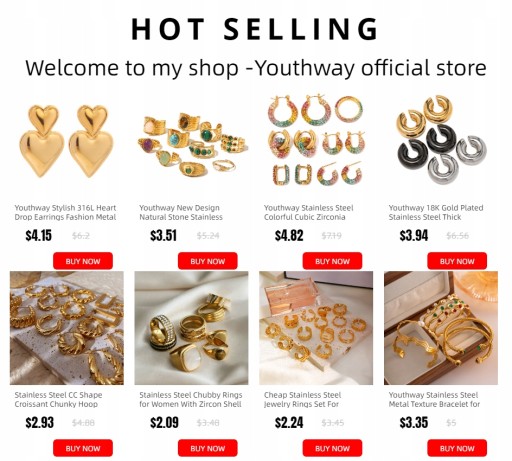
Task: Open colorful cubic zirconia hoops image
Action: (316, 141)
